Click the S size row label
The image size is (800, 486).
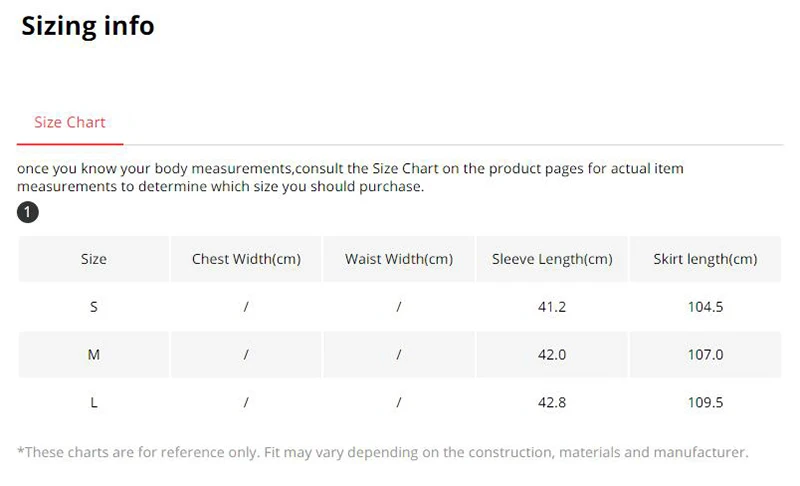click(94, 307)
